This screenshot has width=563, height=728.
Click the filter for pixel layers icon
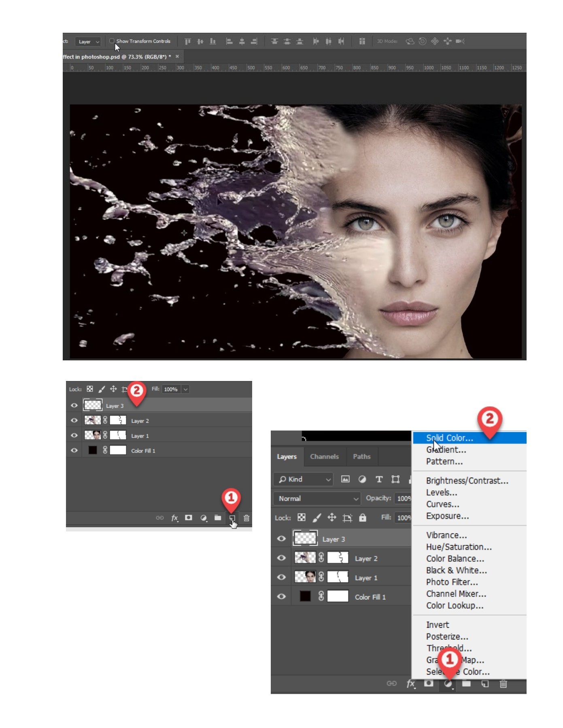pos(345,479)
